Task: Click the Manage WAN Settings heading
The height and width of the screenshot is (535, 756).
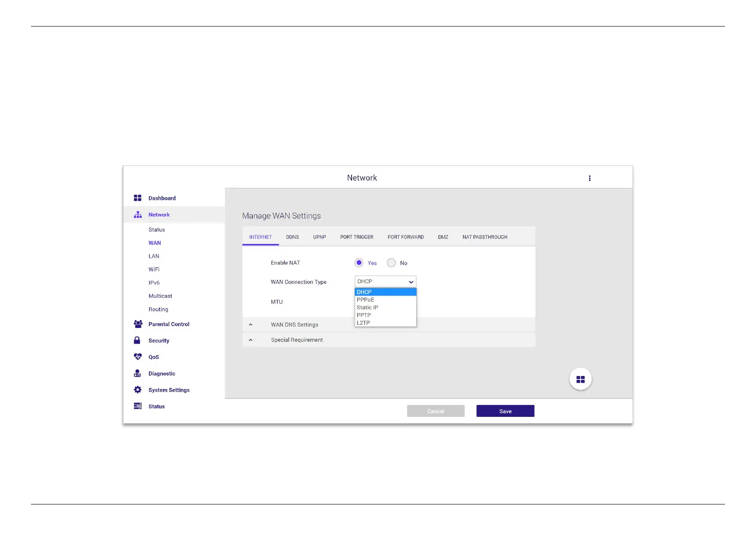Action: pos(281,216)
